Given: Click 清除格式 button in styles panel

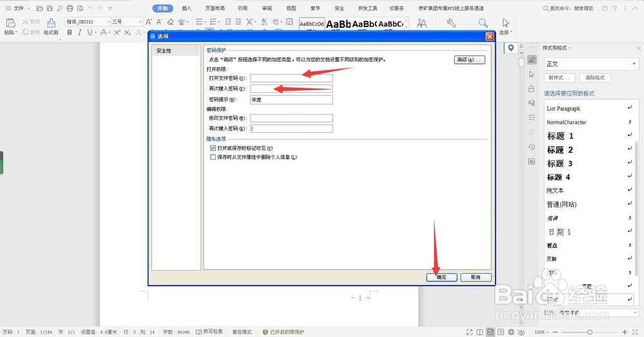Looking at the screenshot, I should click(594, 78).
